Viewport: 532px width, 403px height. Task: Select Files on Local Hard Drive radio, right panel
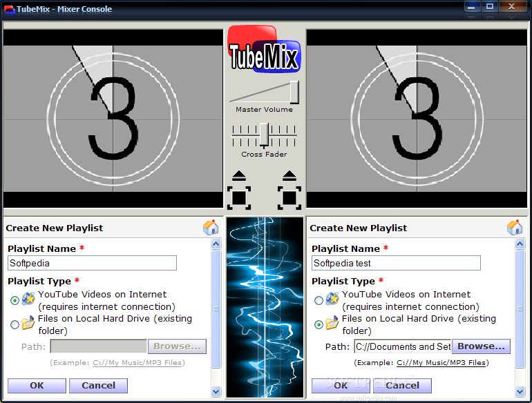(319, 325)
